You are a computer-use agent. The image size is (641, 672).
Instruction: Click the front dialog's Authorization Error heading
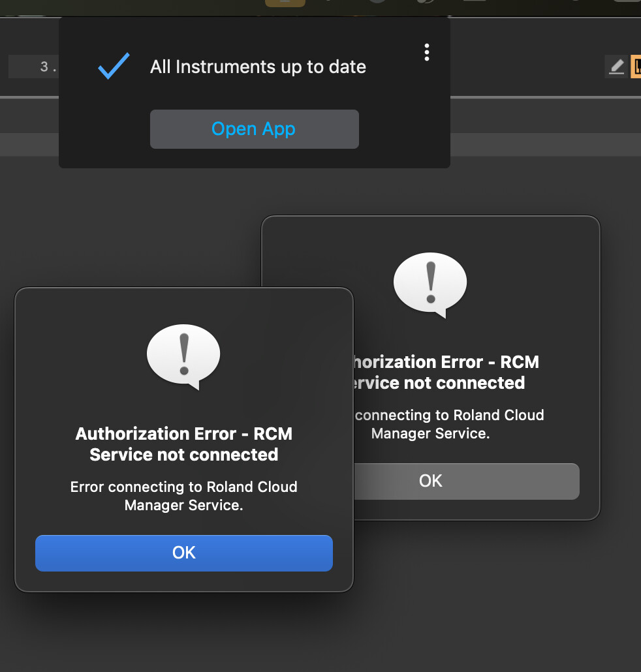tap(183, 444)
